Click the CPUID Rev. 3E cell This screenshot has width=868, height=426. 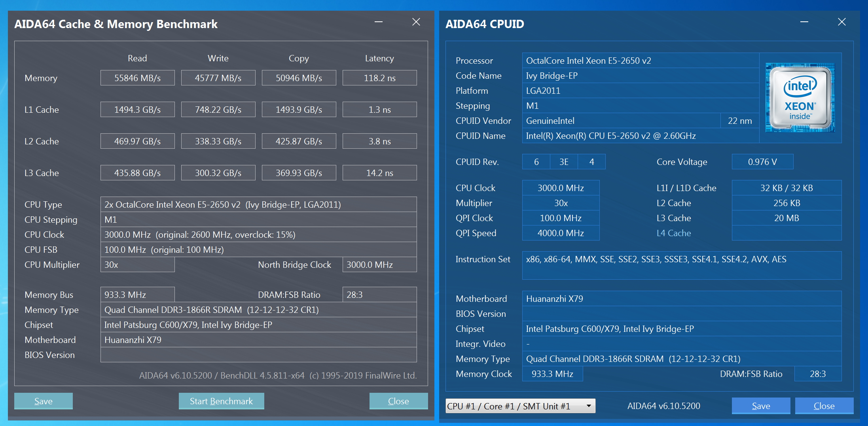coord(564,162)
